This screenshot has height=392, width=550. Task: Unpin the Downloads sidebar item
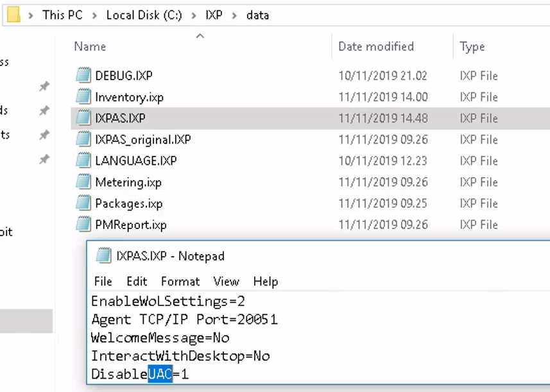(x=44, y=110)
